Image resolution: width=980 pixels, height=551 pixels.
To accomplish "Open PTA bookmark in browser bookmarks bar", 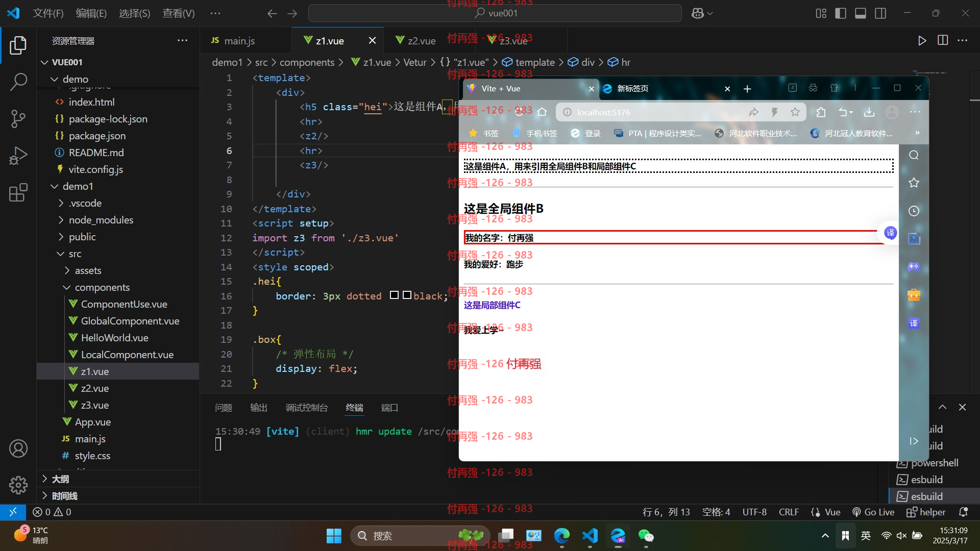I will pyautogui.click(x=657, y=133).
